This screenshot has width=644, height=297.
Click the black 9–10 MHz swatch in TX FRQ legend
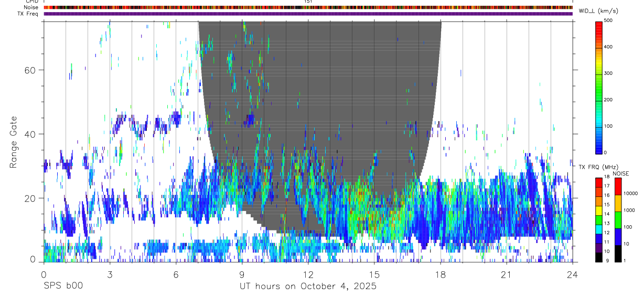pyautogui.click(x=599, y=257)
